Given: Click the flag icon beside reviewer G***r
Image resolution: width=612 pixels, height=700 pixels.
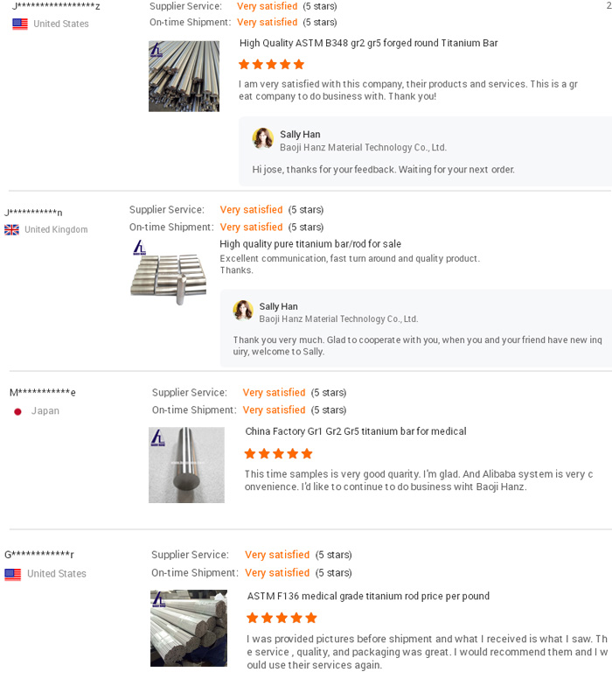Looking at the screenshot, I should pyautogui.click(x=12, y=574).
